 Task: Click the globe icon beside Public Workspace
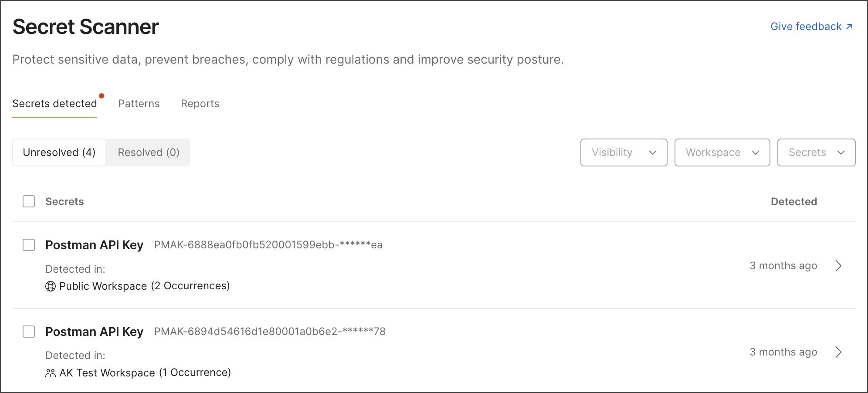point(51,286)
